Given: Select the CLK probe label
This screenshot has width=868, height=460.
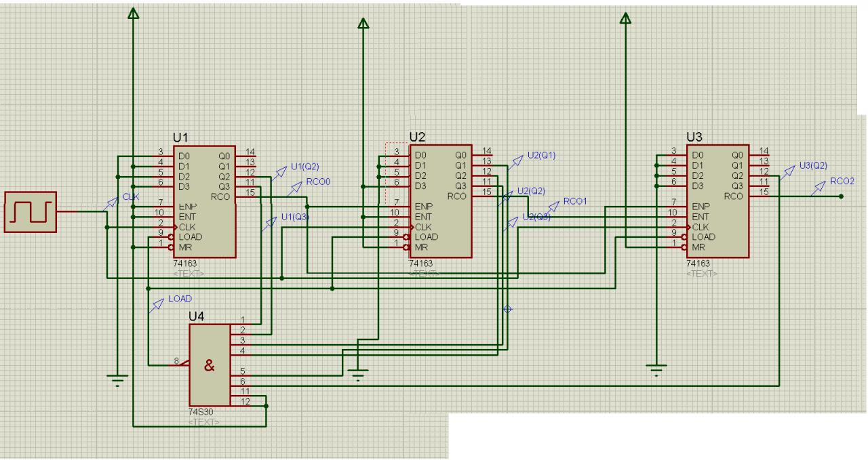Looking at the screenshot, I should (130, 196).
